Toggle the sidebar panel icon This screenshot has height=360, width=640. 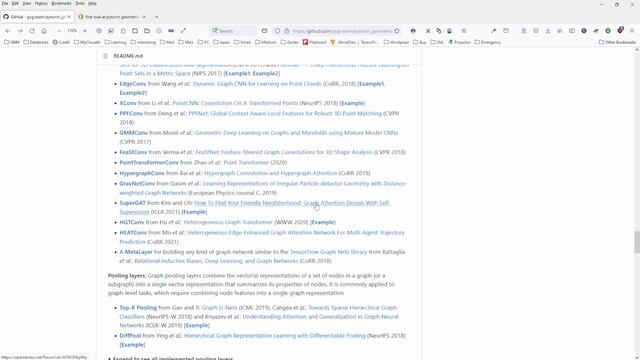[x=572, y=31]
